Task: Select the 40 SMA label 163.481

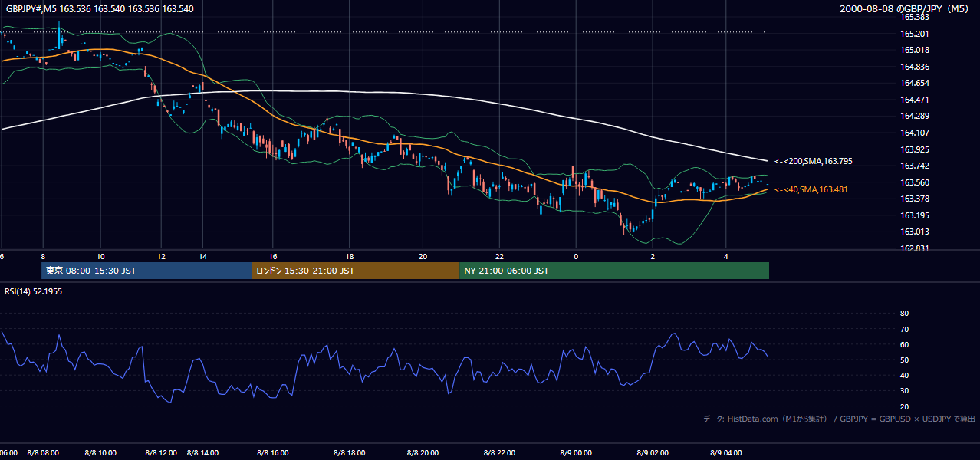Action: (x=811, y=189)
